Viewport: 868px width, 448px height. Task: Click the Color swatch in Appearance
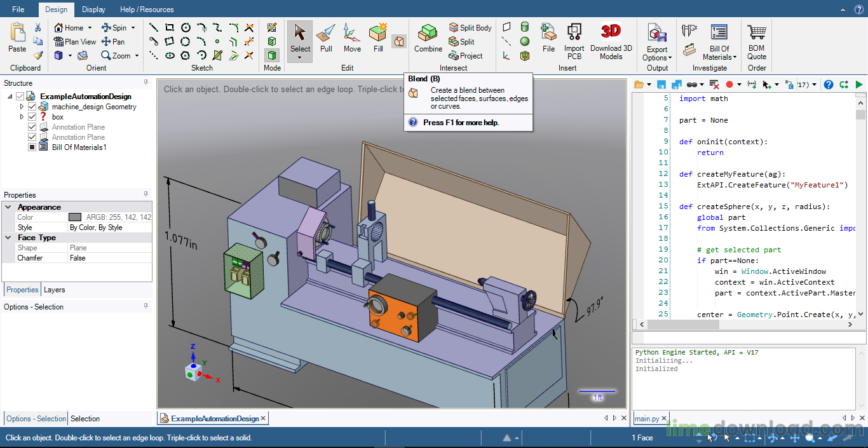click(x=75, y=217)
